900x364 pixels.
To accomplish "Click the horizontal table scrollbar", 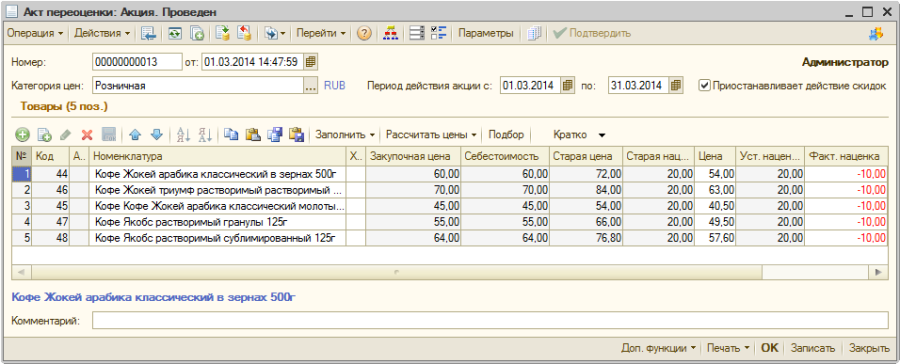I will (x=397, y=272).
